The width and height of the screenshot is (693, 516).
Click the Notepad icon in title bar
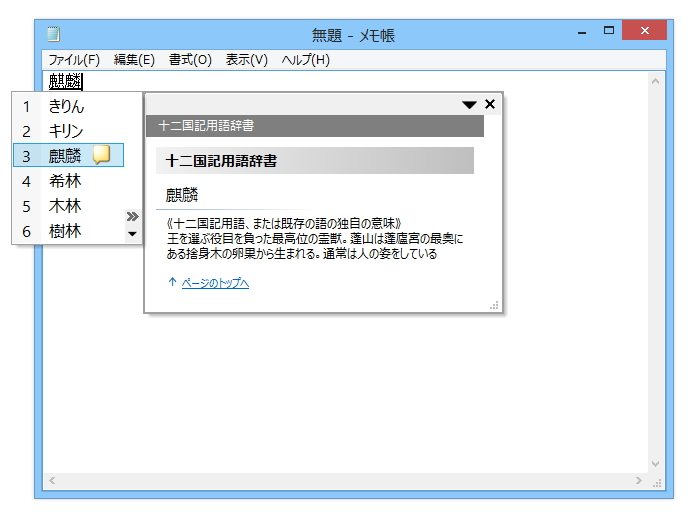pyautogui.click(x=53, y=34)
